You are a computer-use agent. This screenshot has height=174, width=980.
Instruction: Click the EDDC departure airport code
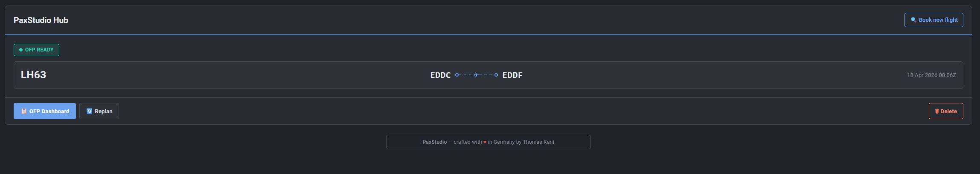point(440,75)
